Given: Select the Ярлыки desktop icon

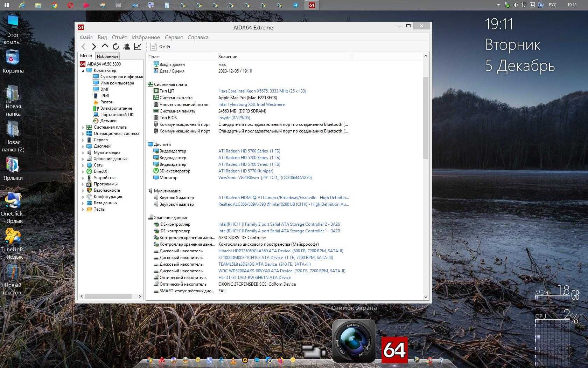Looking at the screenshot, I should [x=13, y=169].
